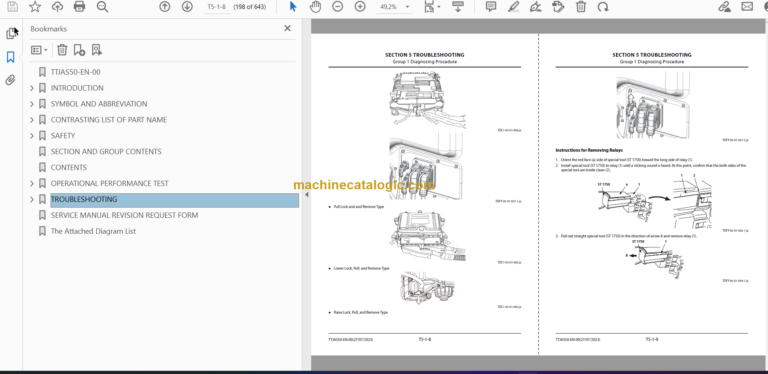
Task: Add a new bookmark icon
Action: coord(79,50)
